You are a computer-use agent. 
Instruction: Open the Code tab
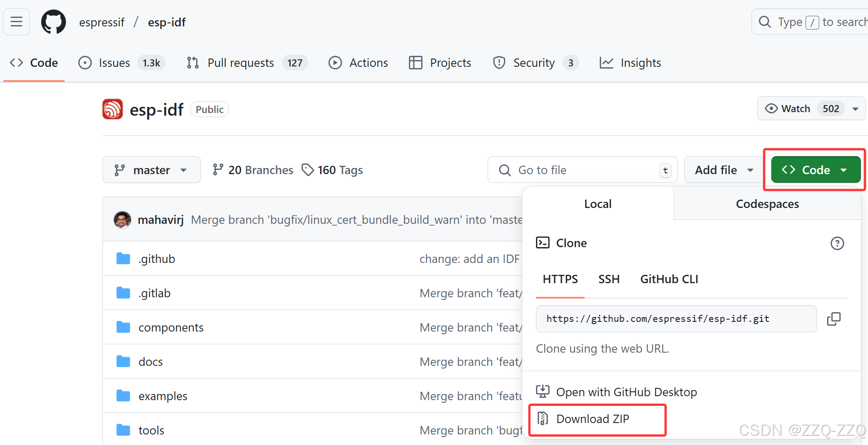34,63
